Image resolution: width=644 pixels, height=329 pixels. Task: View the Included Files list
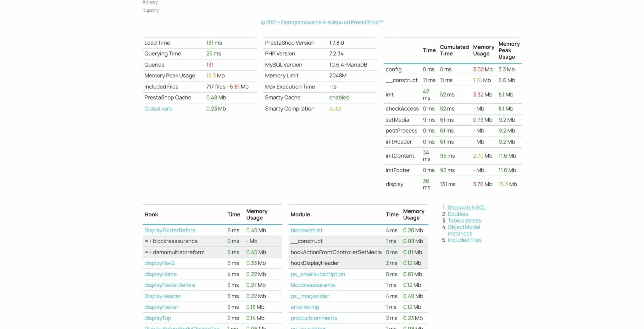[464, 240]
